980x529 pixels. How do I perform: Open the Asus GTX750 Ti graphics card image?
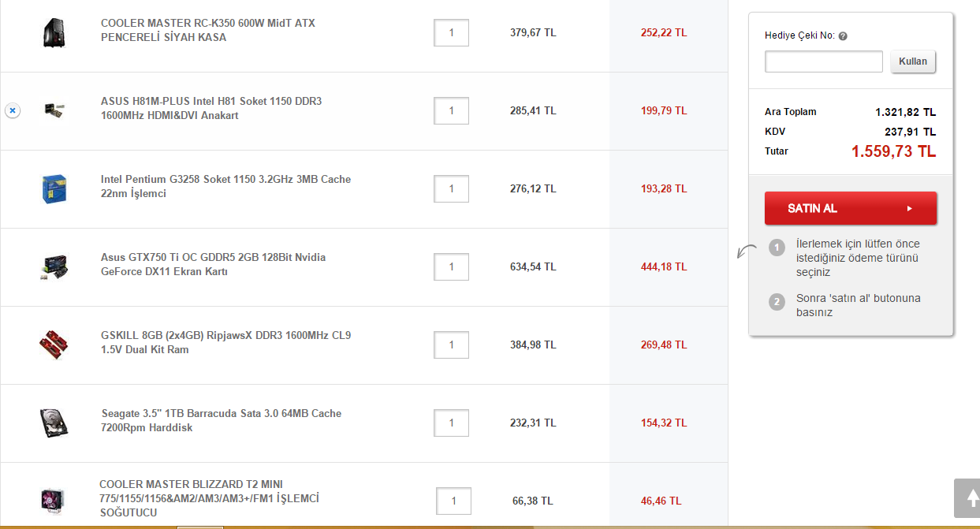[54, 267]
